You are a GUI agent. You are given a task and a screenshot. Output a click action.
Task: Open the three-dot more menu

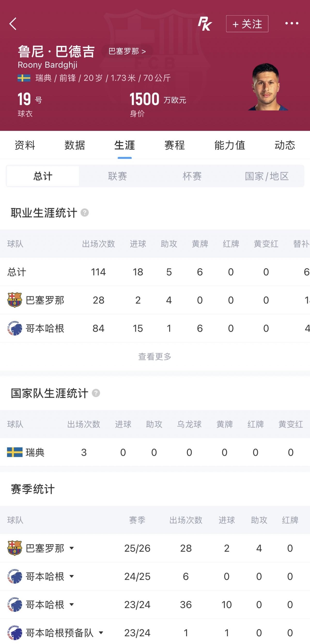pos(292,23)
